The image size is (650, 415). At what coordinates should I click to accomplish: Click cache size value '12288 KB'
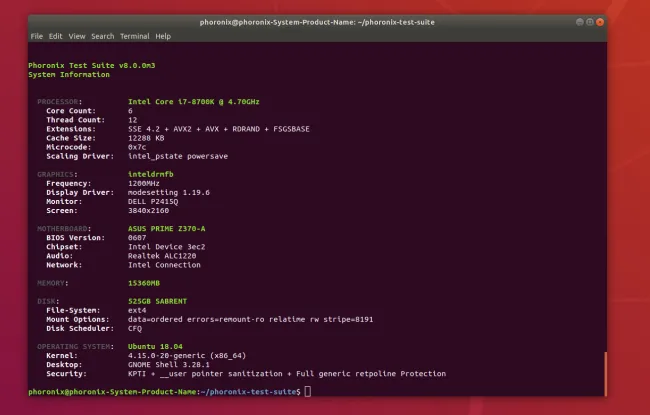click(146, 138)
